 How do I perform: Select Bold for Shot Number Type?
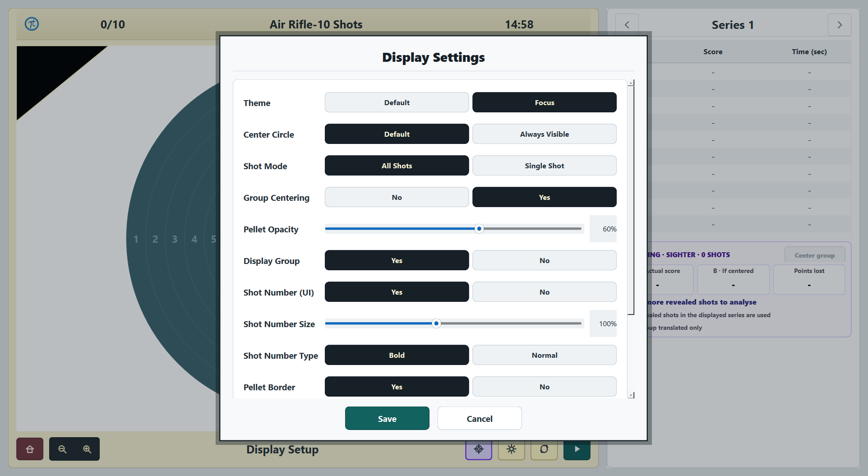tap(397, 355)
